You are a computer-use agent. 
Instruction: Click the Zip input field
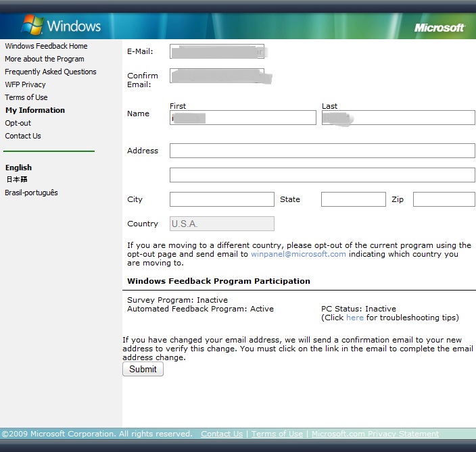[444, 199]
